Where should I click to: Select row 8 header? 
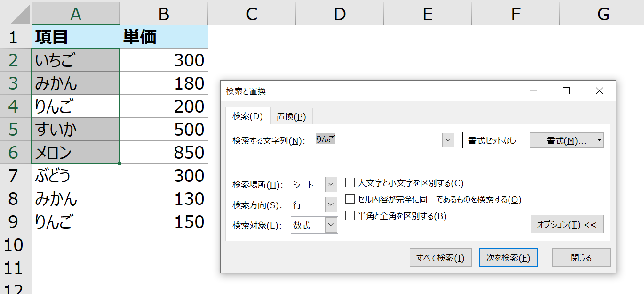[x=16, y=198]
